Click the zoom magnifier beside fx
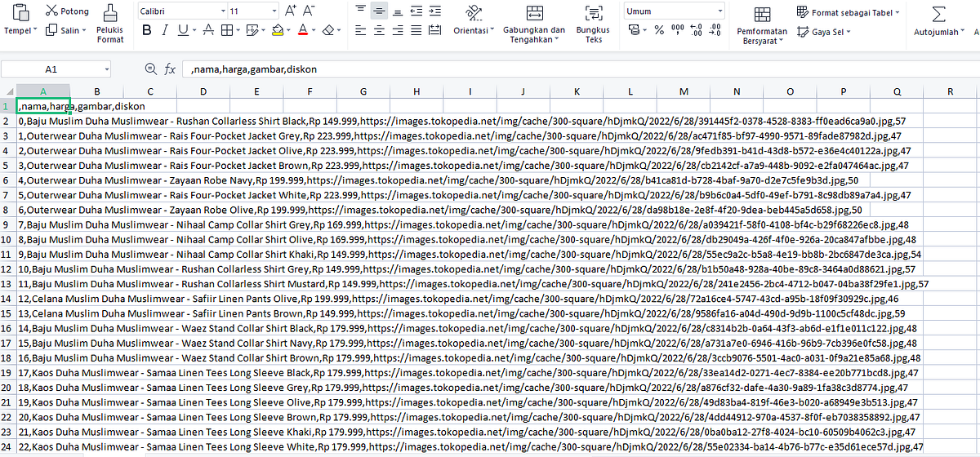Screen dimensions: 980x457 click(x=150, y=69)
